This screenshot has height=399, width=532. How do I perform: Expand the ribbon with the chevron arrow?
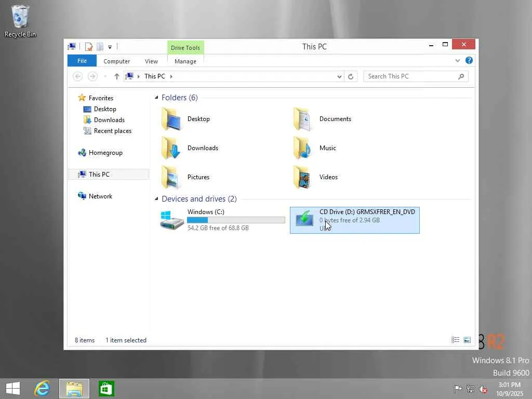(457, 61)
